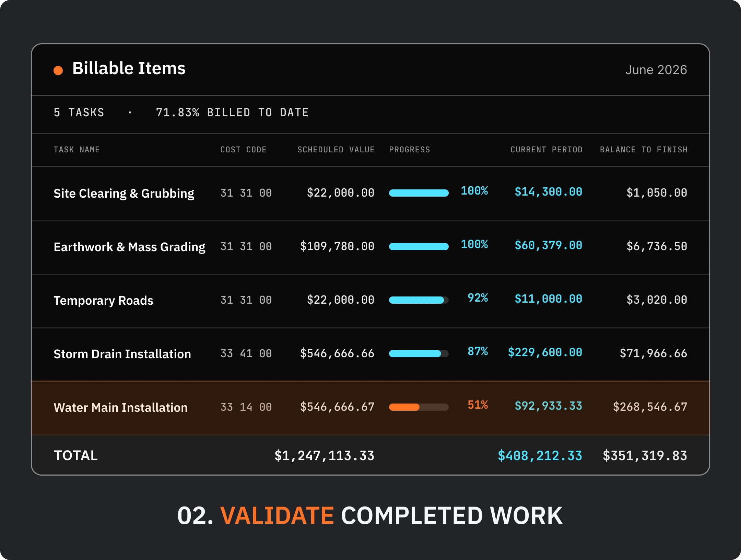Click the TOTAL row label
This screenshot has width=741, height=560.
pyautogui.click(x=76, y=456)
